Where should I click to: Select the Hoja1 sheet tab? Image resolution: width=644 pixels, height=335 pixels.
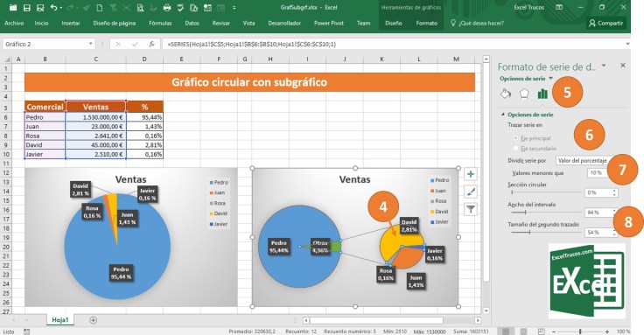(60, 320)
